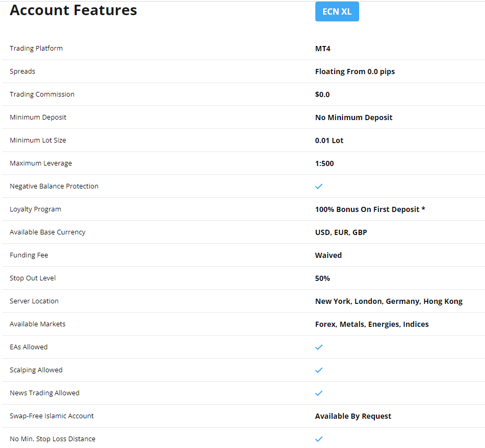Click Forex, Metals, Energies, Indices text
Screen dimensions: 485x448
point(372,324)
